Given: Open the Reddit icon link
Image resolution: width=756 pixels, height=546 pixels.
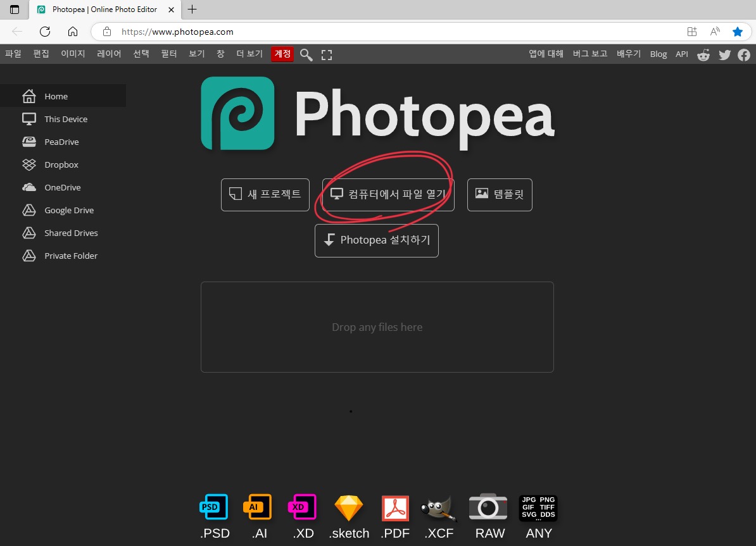Looking at the screenshot, I should [x=703, y=54].
